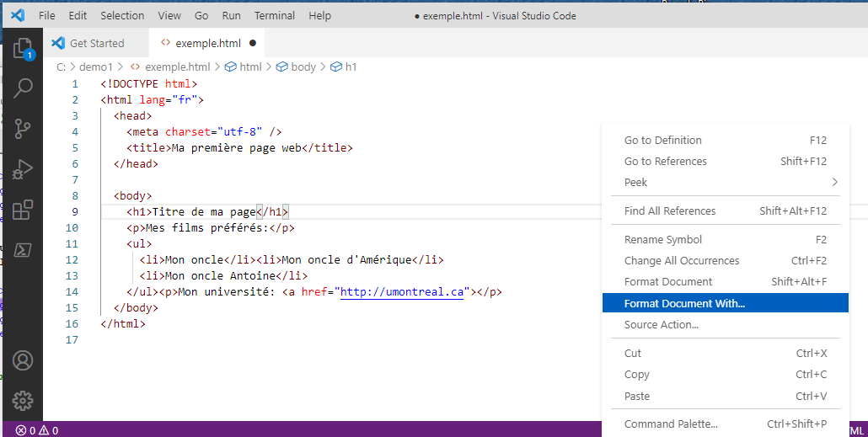Choose Find All References
Screen dimensions: 868x437
point(726,211)
